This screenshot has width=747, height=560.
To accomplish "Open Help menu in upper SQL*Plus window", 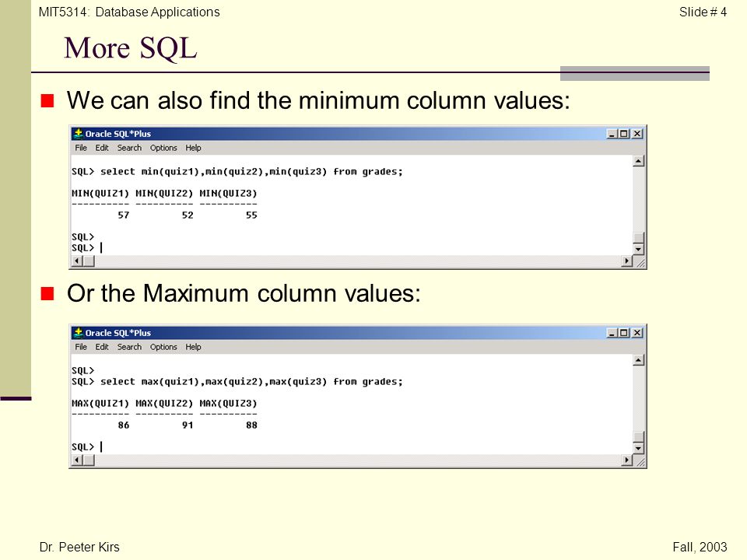I will click(193, 148).
